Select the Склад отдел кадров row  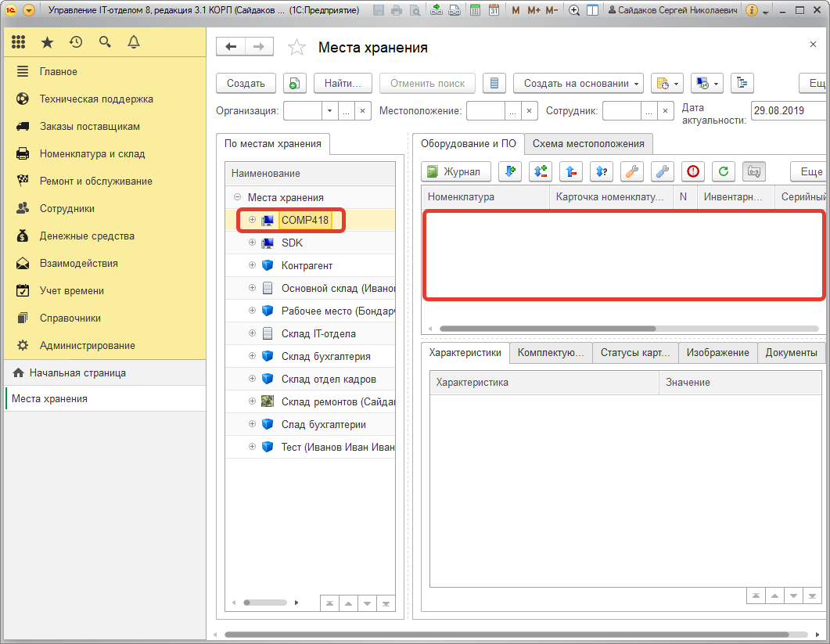(311, 379)
